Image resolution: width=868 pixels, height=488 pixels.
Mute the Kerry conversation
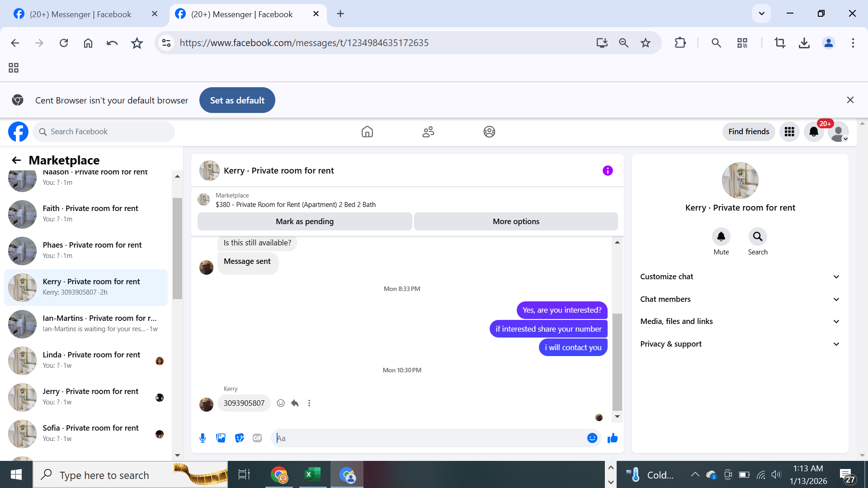[721, 237]
